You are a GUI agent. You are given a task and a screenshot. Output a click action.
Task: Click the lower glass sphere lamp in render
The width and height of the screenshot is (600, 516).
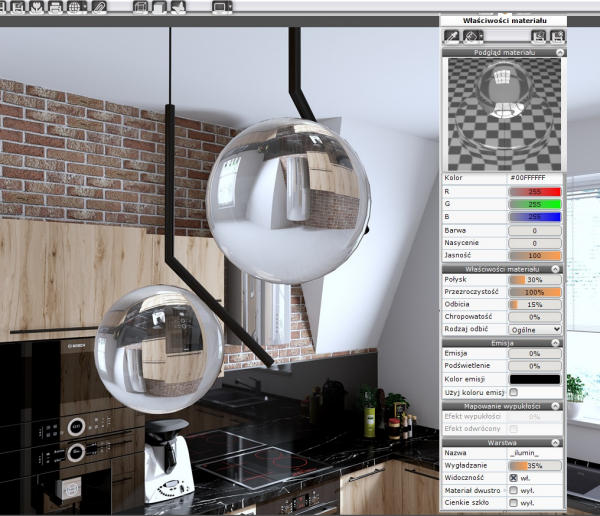159,349
